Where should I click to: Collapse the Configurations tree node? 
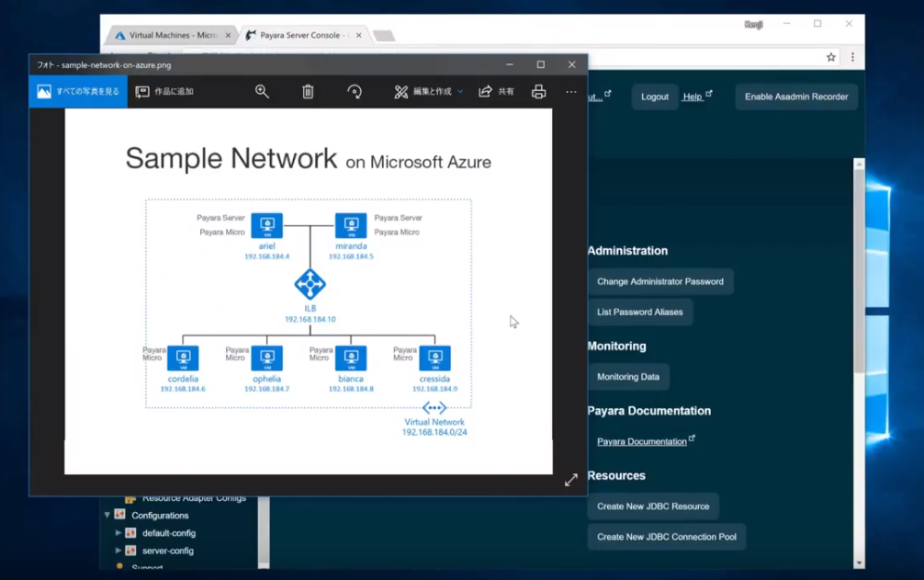107,516
